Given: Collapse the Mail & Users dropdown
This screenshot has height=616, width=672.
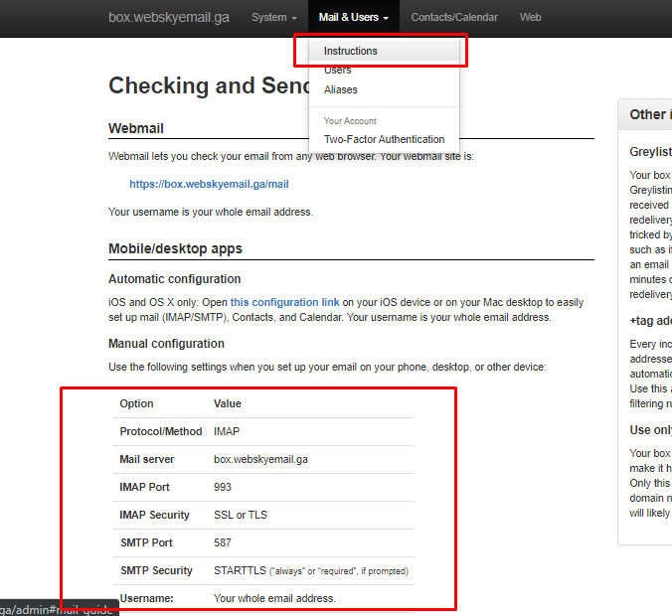Looking at the screenshot, I should (354, 18).
